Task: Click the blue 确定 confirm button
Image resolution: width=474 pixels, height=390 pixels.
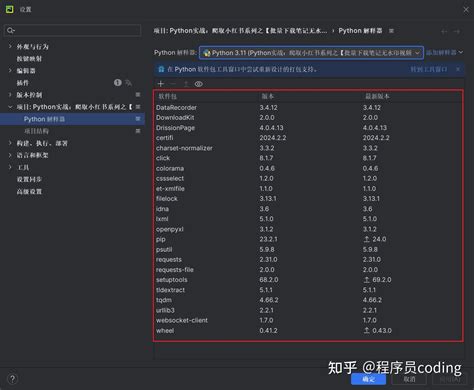Action: pos(368,379)
